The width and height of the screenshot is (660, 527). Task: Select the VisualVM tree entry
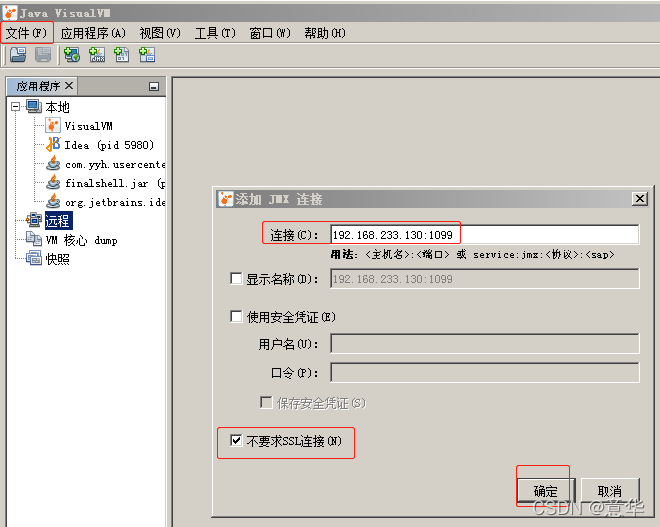click(x=88, y=126)
